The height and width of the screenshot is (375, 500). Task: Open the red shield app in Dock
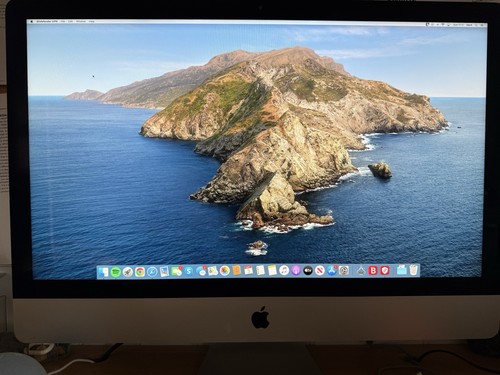[385, 270]
